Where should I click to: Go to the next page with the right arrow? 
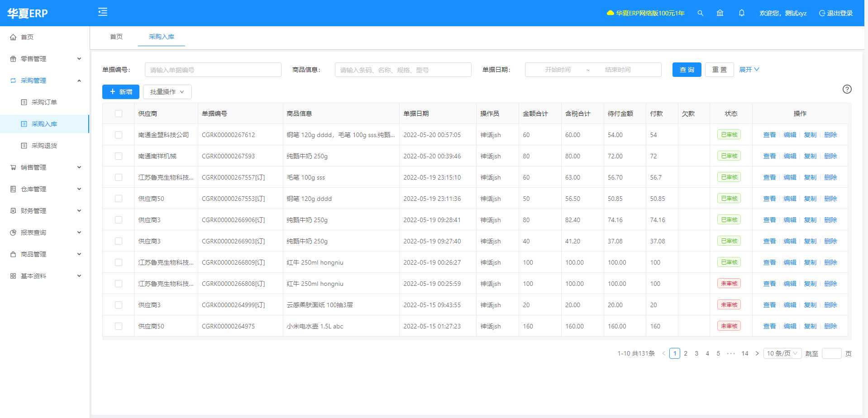[x=757, y=353]
